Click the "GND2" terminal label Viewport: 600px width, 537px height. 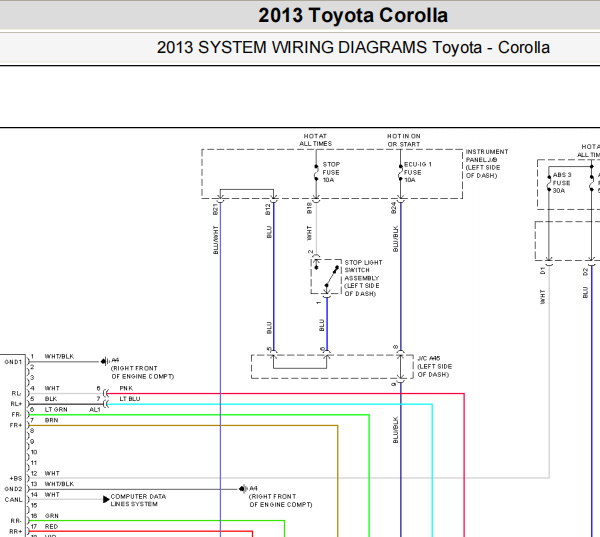click(x=13, y=489)
